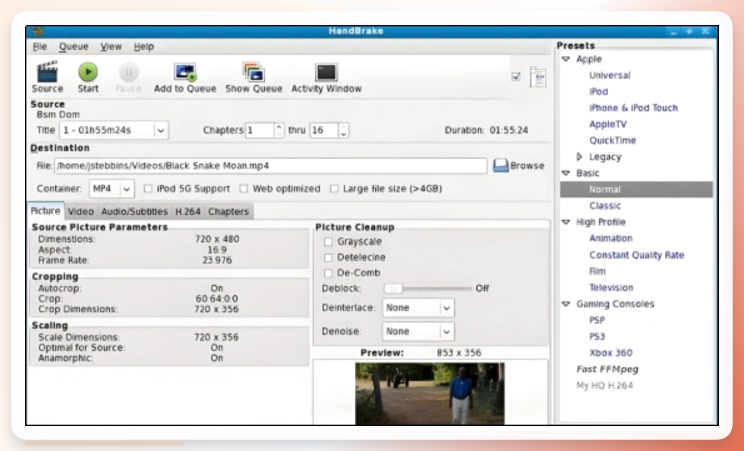This screenshot has height=451, width=744.
Task: Open the Deinterlace dropdown
Action: pos(418,308)
